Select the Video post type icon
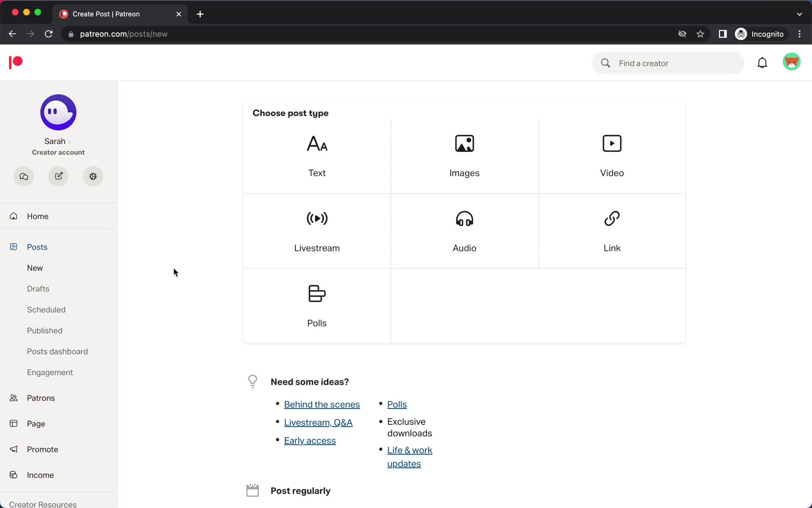812x508 pixels. coord(612,144)
